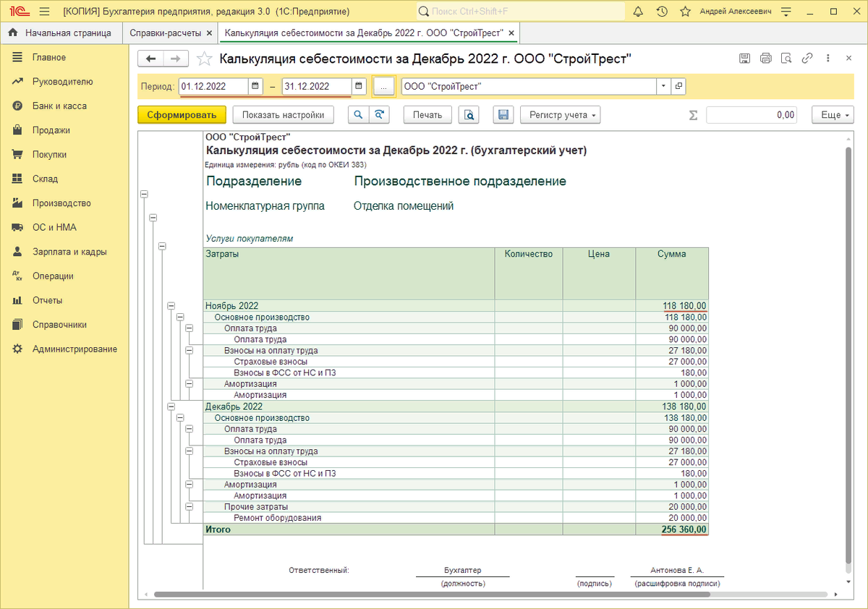Open the main hamburger menu
The width and height of the screenshot is (868, 609).
point(44,12)
